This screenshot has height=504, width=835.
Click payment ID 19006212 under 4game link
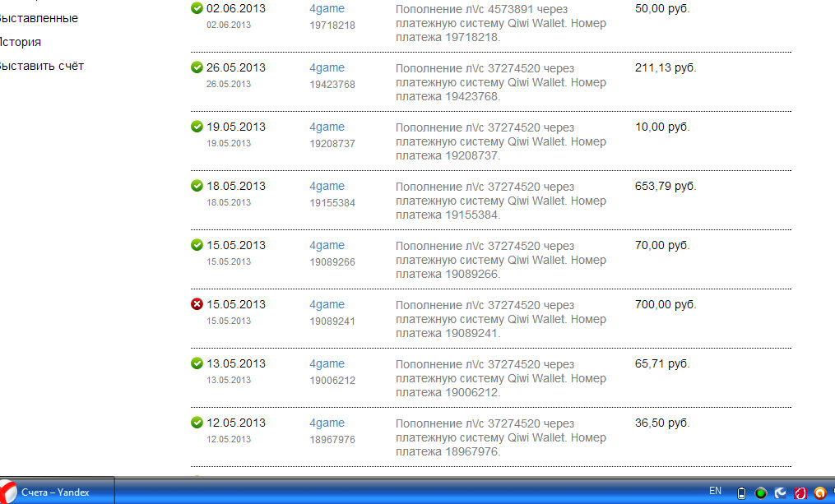332,380
